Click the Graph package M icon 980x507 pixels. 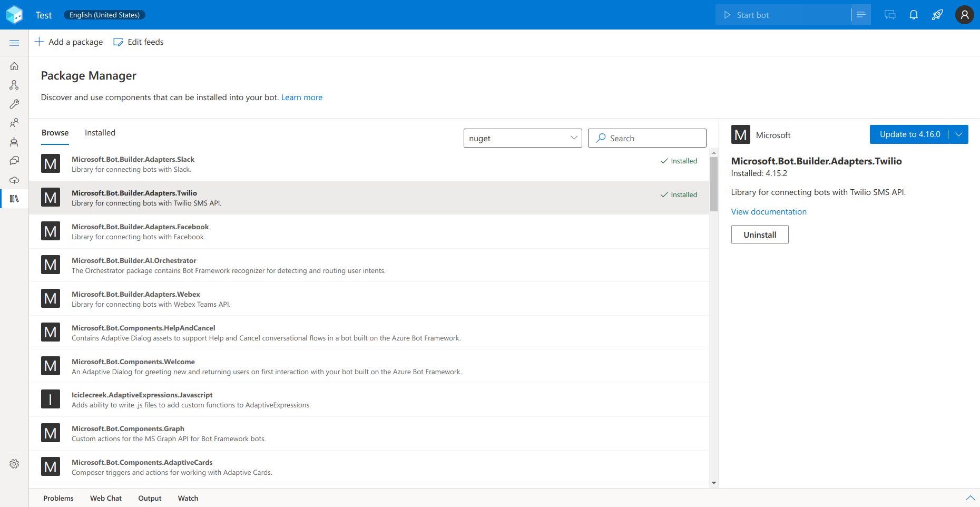(x=51, y=433)
